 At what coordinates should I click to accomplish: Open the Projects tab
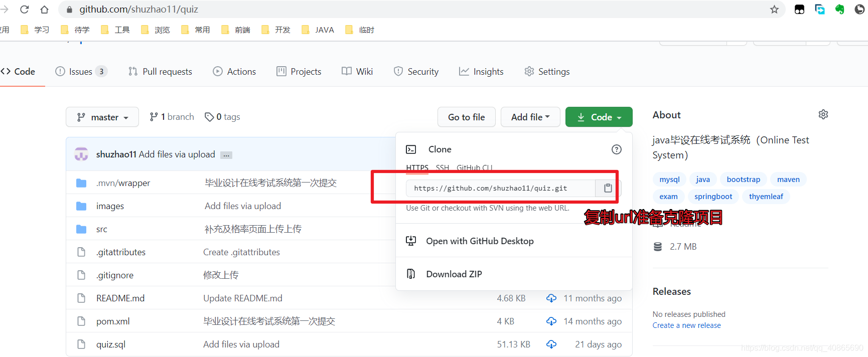pyautogui.click(x=299, y=72)
